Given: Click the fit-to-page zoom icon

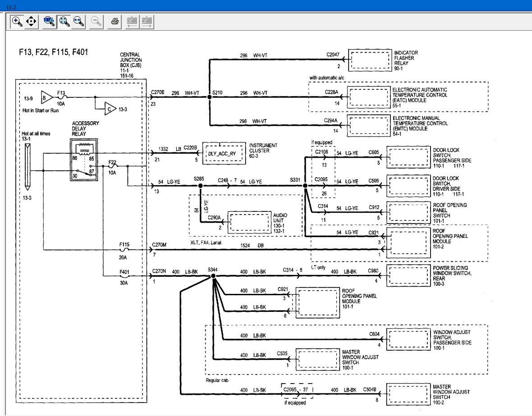Looking at the screenshot, I should pos(64,21).
